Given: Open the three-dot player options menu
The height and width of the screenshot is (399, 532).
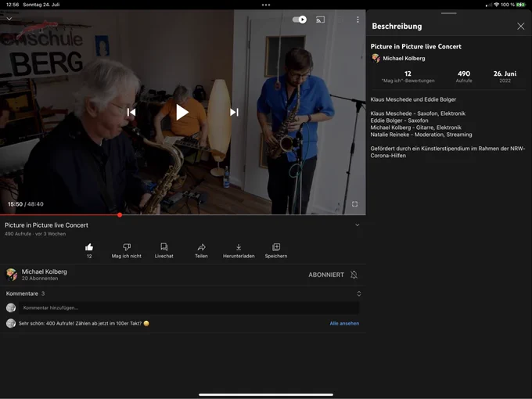Looking at the screenshot, I should point(358,20).
